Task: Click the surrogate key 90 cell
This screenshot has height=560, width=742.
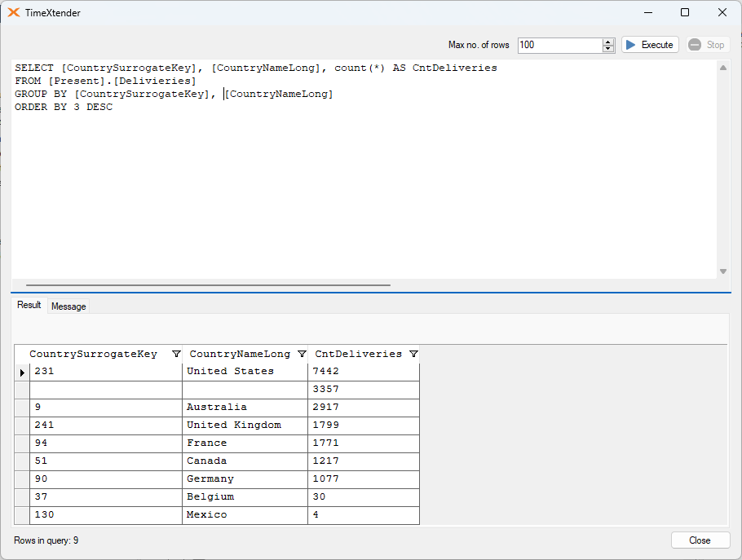Action: [106, 479]
